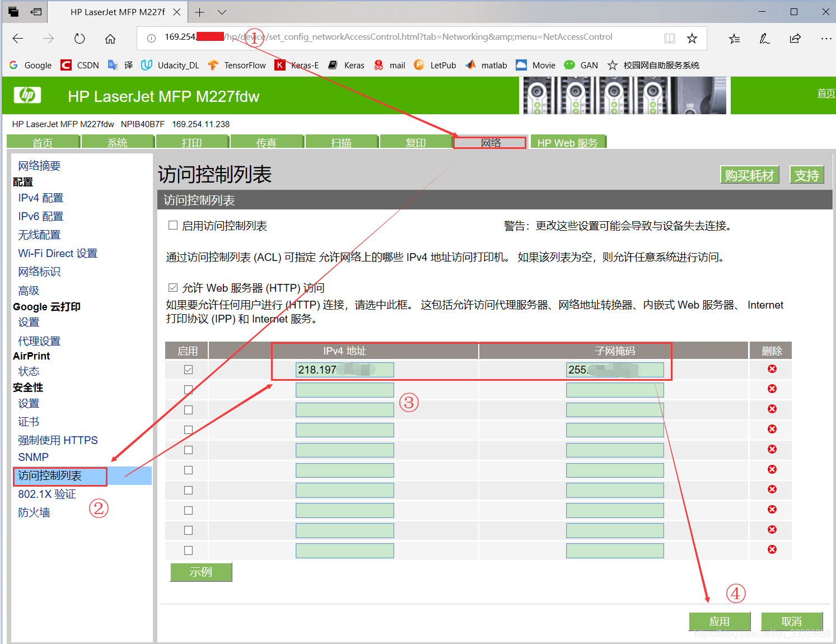The width and height of the screenshot is (836, 644).
Task: Open the favorites hub icon
Action: coord(734,38)
